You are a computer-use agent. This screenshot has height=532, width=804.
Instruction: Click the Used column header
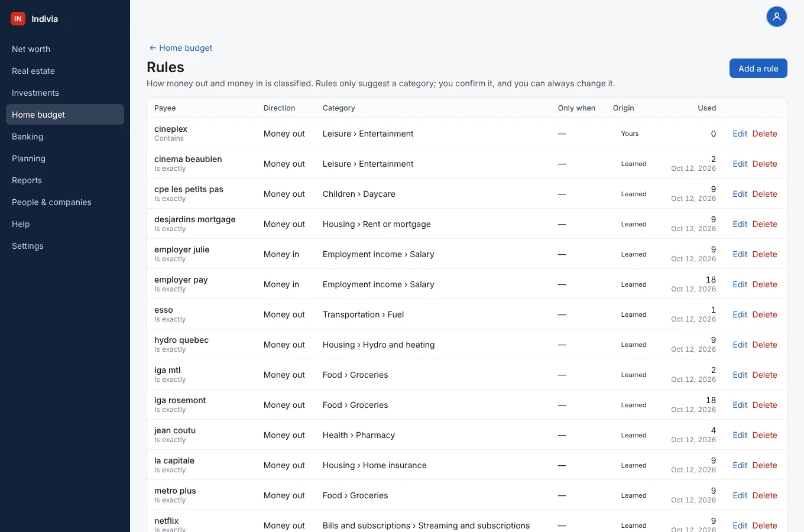[706, 108]
